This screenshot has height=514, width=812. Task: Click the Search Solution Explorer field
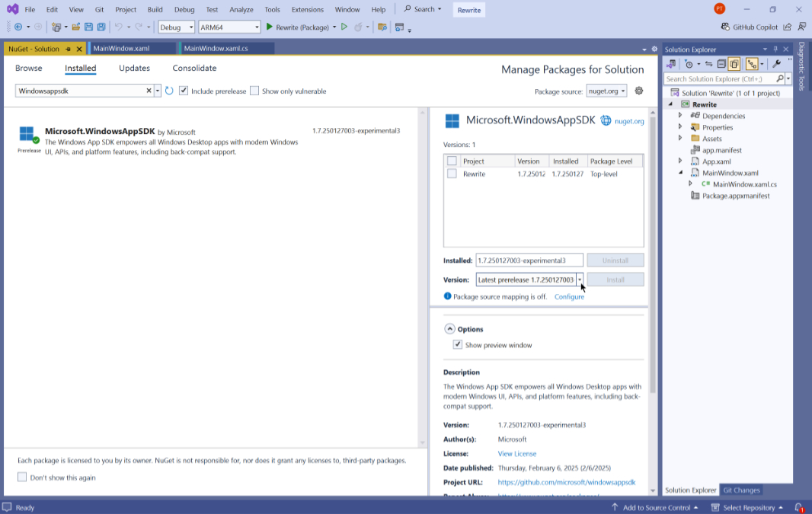point(719,78)
